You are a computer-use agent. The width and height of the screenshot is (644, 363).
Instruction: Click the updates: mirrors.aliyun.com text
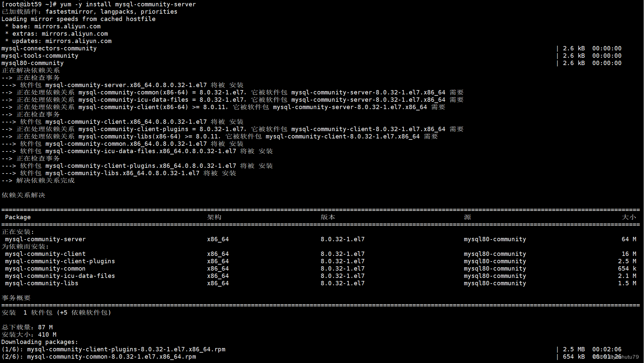[62, 41]
